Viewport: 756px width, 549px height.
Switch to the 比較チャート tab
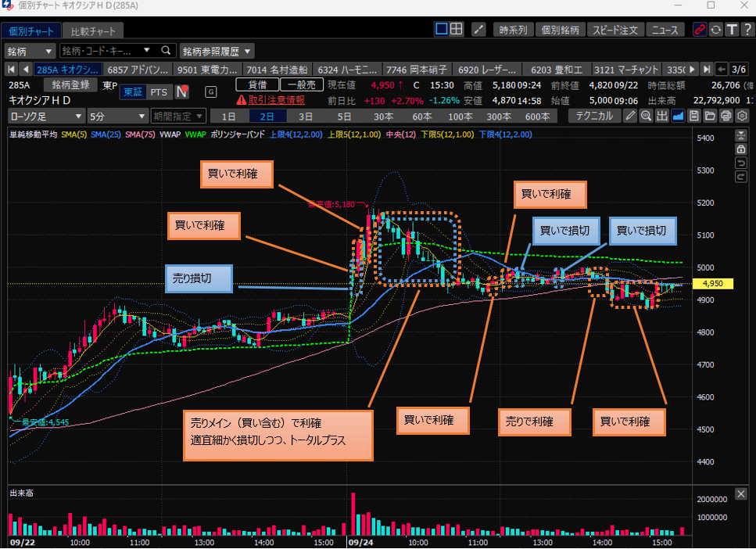coord(93,31)
